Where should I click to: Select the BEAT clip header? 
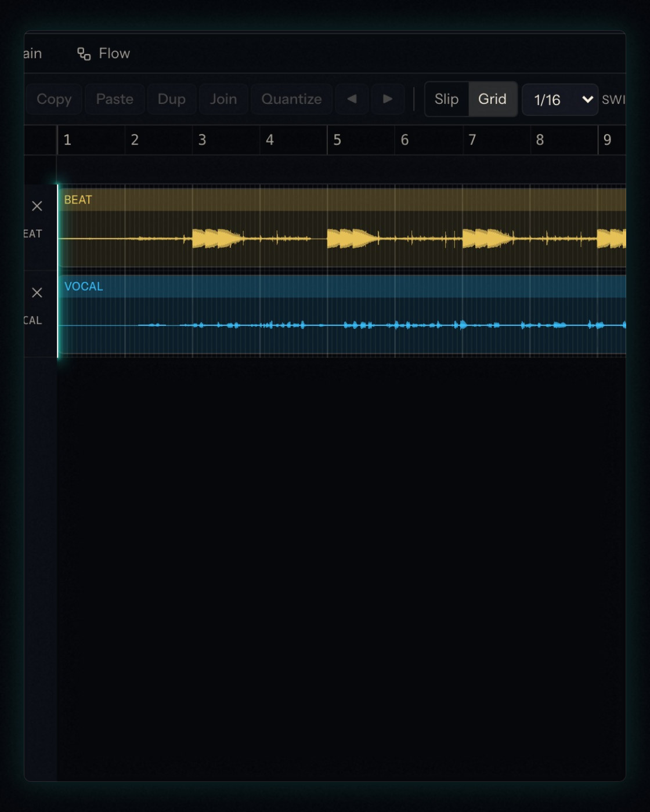pyautogui.click(x=342, y=200)
